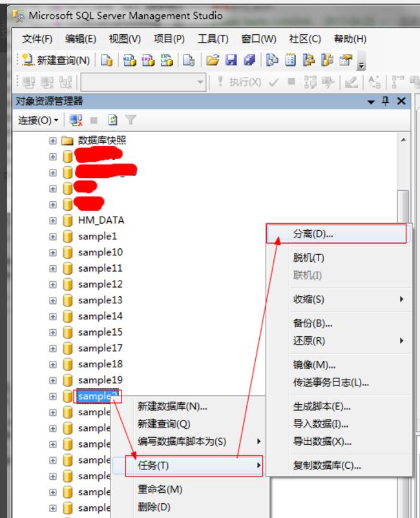
Task: Open the Edit (编辑) menu
Action: (x=81, y=39)
